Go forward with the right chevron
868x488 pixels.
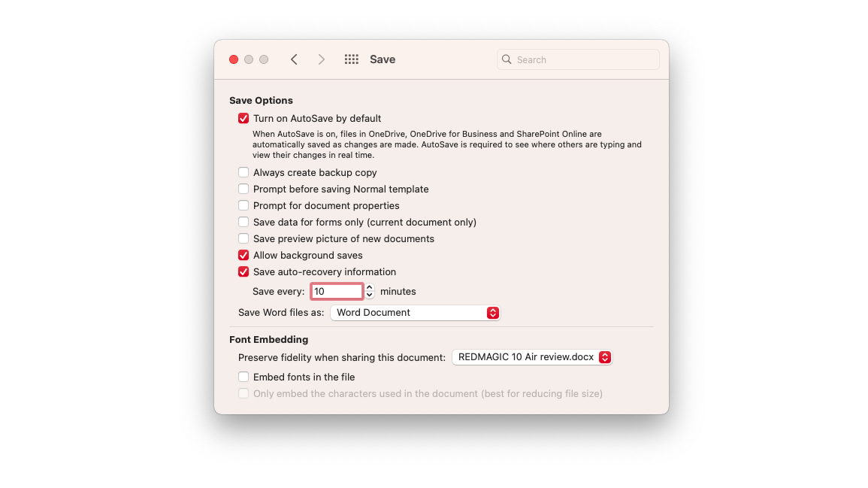(321, 59)
